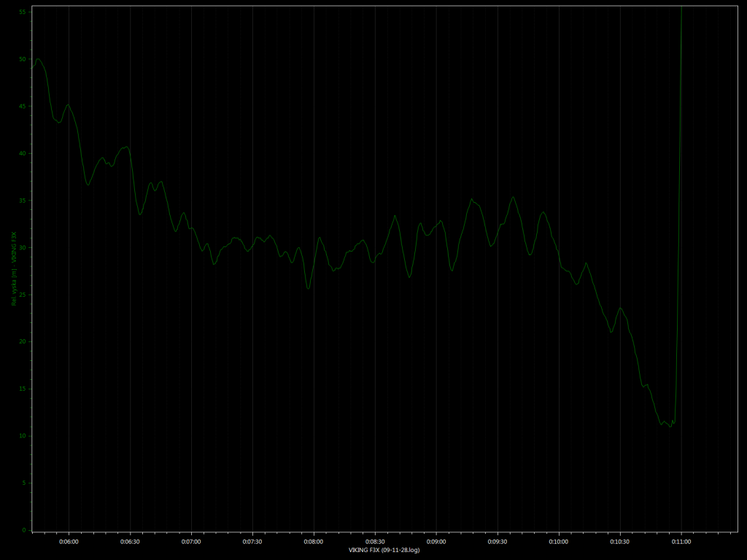Select the 30 value on altitude axis

point(23,247)
